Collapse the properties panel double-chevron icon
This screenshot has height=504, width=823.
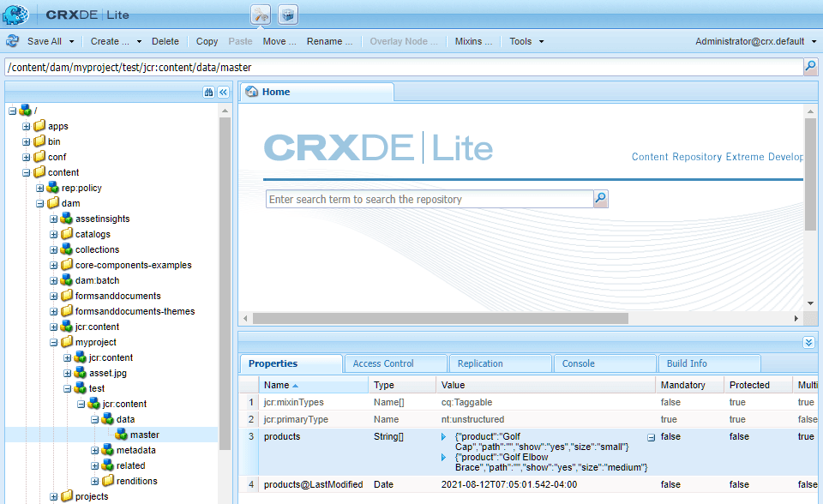coord(808,343)
